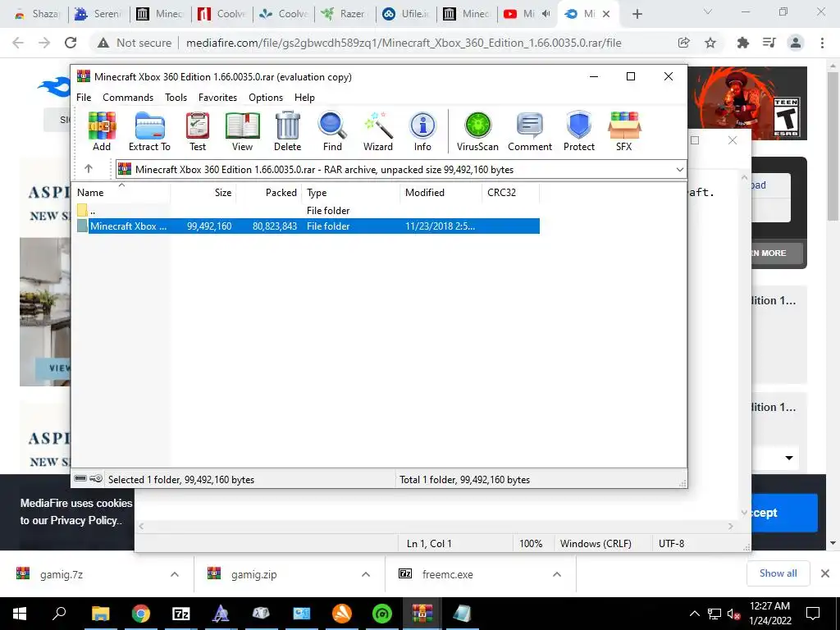Open the Favorites menu
The image size is (840, 630).
(x=217, y=98)
